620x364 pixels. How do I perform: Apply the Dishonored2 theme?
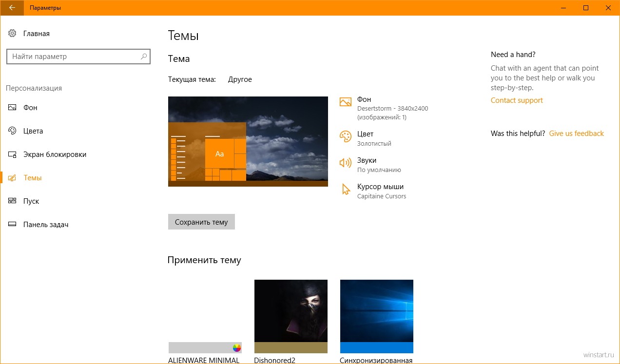click(291, 322)
